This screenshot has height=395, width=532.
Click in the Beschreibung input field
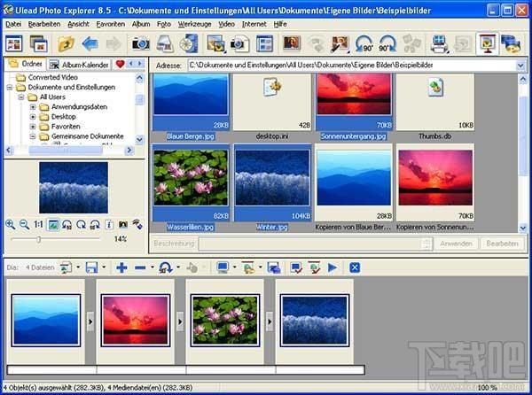pyautogui.click(x=315, y=244)
